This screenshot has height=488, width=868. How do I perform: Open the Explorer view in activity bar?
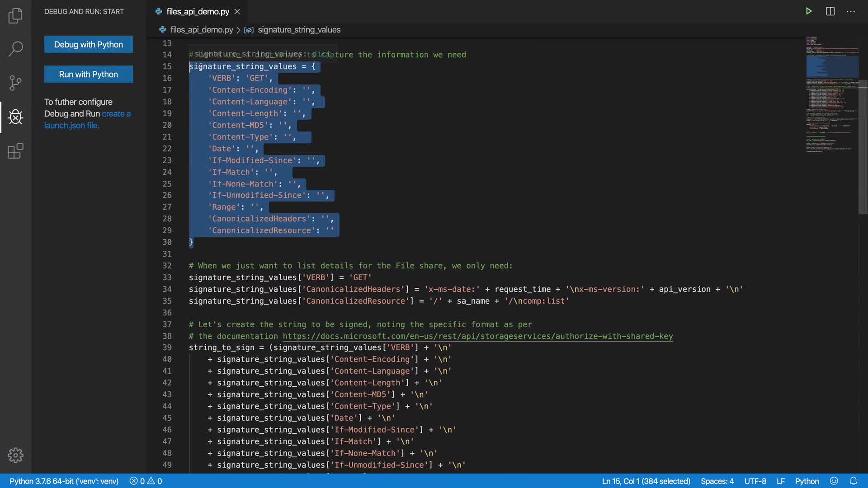[15, 16]
